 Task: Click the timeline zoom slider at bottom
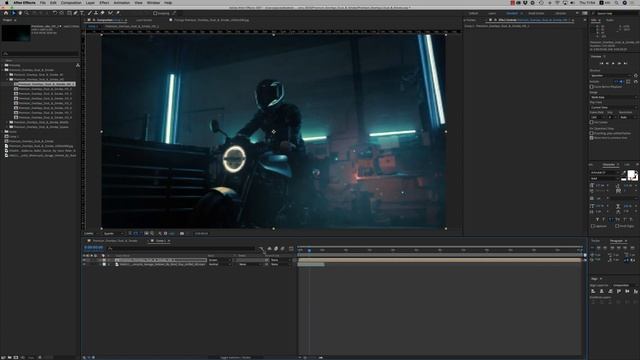point(311,357)
